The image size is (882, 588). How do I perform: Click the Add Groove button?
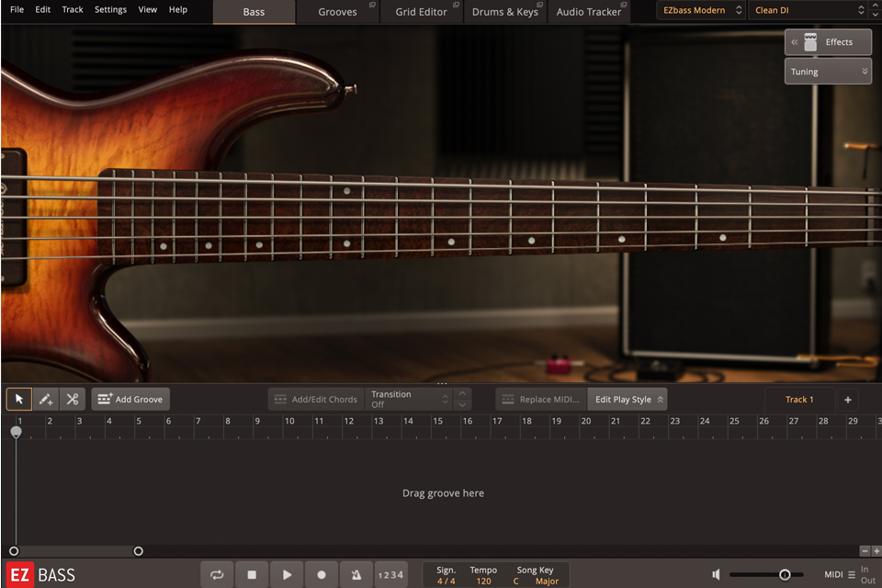[130, 399]
